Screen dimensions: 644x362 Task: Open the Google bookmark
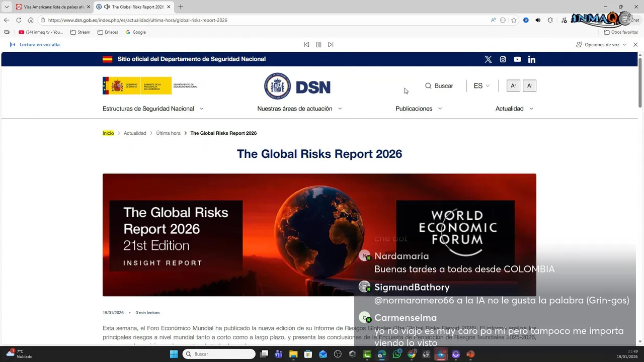point(136,32)
